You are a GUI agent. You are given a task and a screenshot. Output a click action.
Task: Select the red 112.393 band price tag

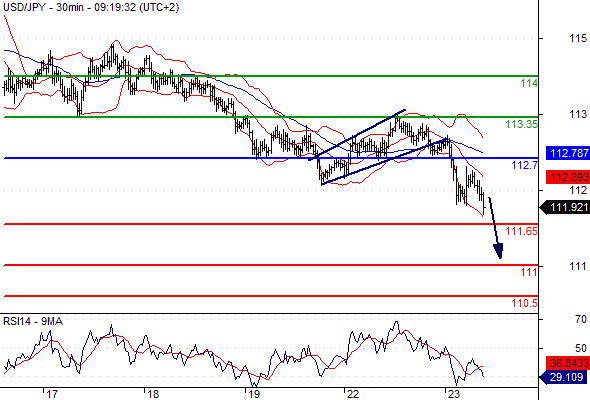(567, 177)
